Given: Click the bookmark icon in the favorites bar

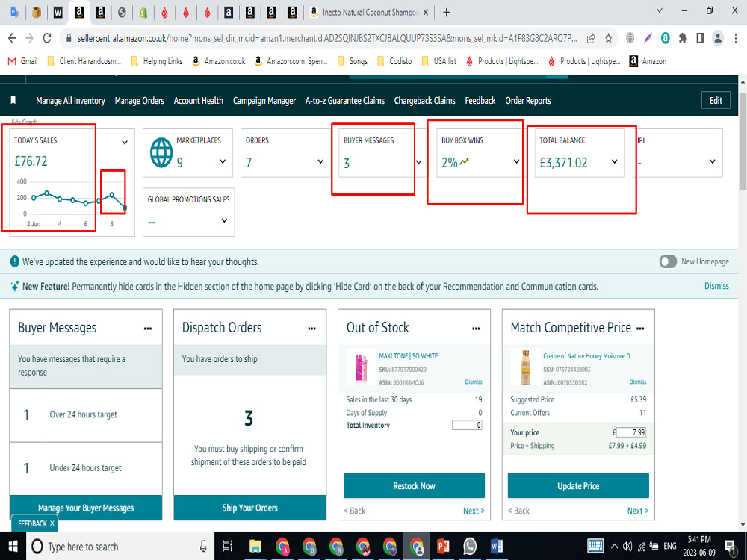Looking at the screenshot, I should click(x=13, y=100).
